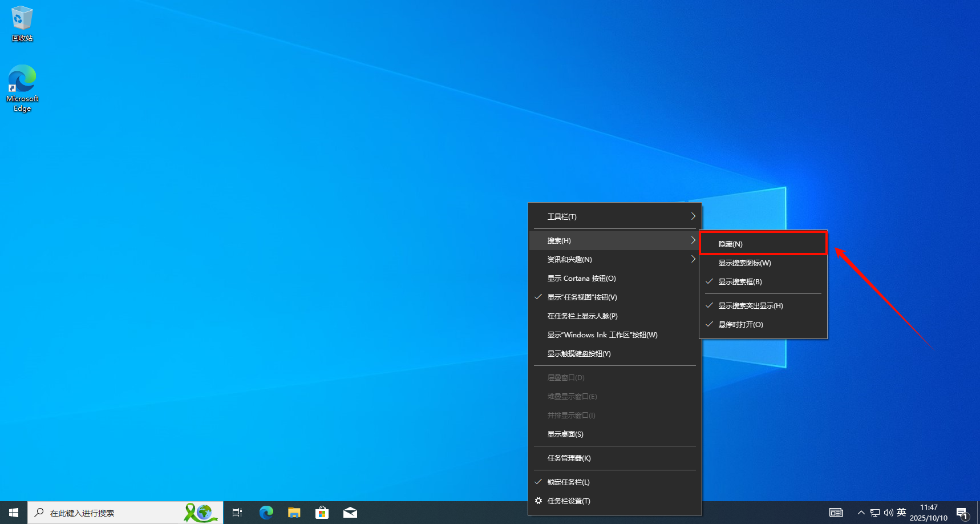Open Task View from the taskbar
This screenshot has height=524, width=980.
click(237, 513)
